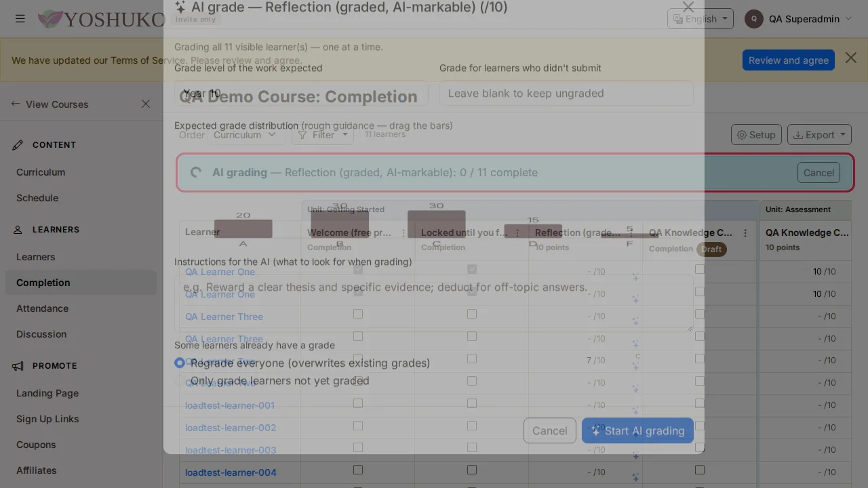868x488 pixels.
Task: Close the course sidebar panel
Action: pyautogui.click(x=146, y=104)
